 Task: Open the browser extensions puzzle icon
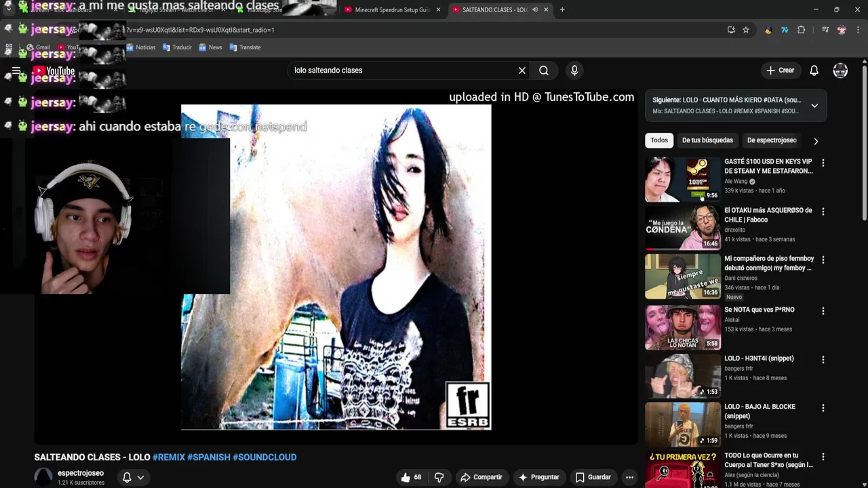[801, 30]
